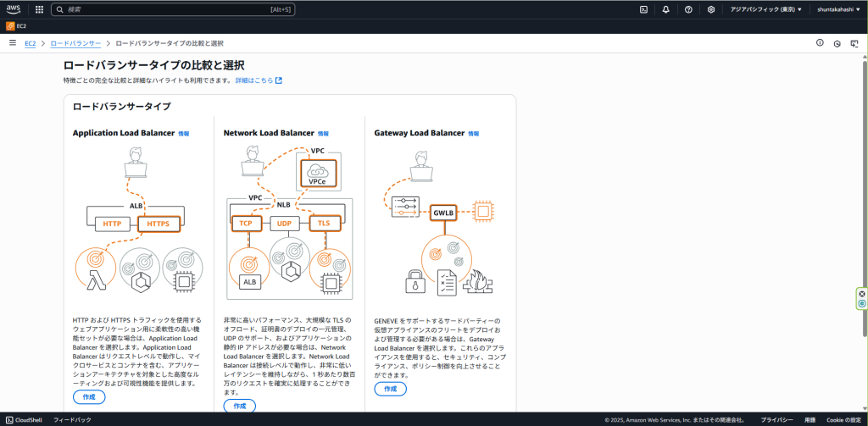
Task: Launch CloudShell from top bar icon
Action: [644, 9]
